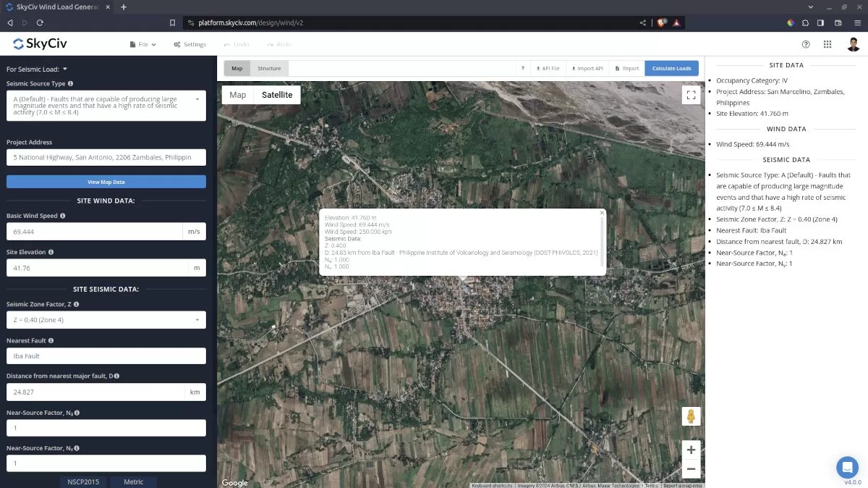This screenshot has width=868, height=488.
Task: Toggle the map fullscreen icon
Action: tap(691, 95)
